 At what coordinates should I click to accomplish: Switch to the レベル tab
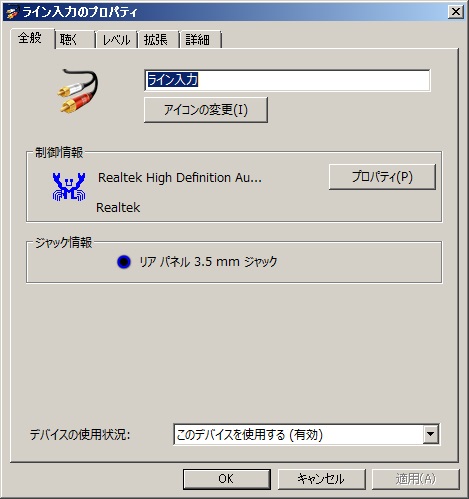[x=116, y=40]
